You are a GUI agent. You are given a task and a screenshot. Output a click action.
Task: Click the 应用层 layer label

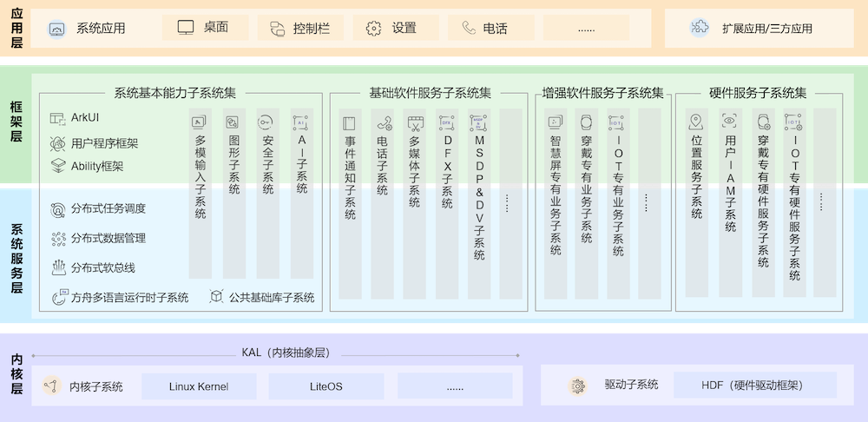(17, 27)
